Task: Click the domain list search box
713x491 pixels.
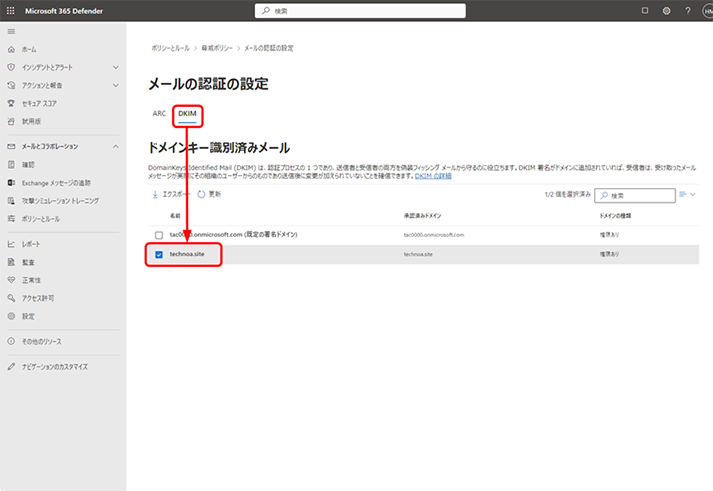Action: point(635,195)
